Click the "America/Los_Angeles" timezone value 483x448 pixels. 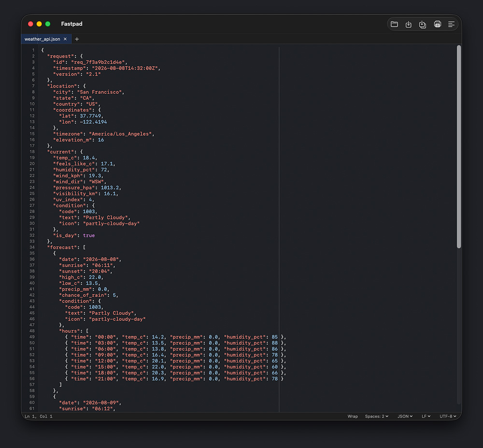point(120,134)
